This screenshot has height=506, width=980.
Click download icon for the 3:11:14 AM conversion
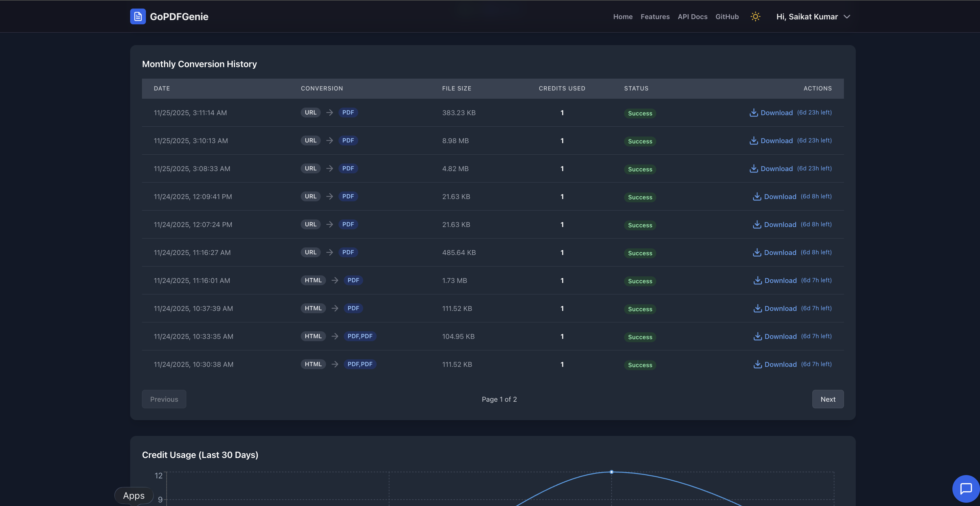click(754, 113)
